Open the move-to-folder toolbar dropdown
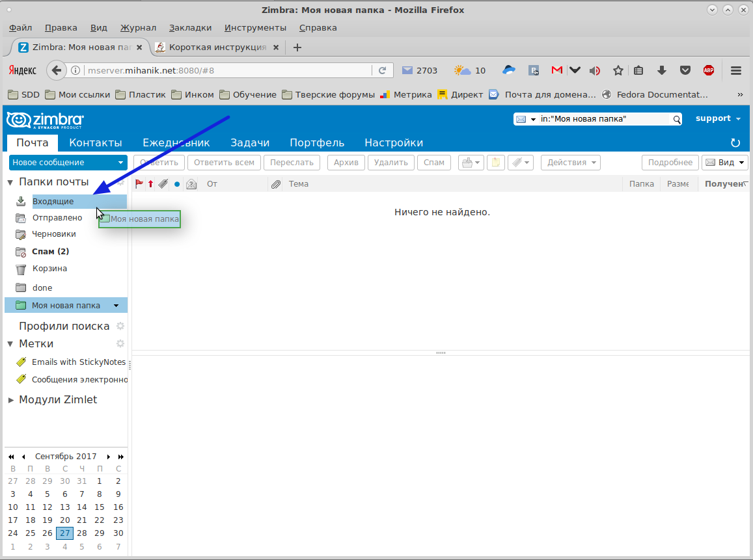This screenshot has width=753, height=560. (471, 163)
